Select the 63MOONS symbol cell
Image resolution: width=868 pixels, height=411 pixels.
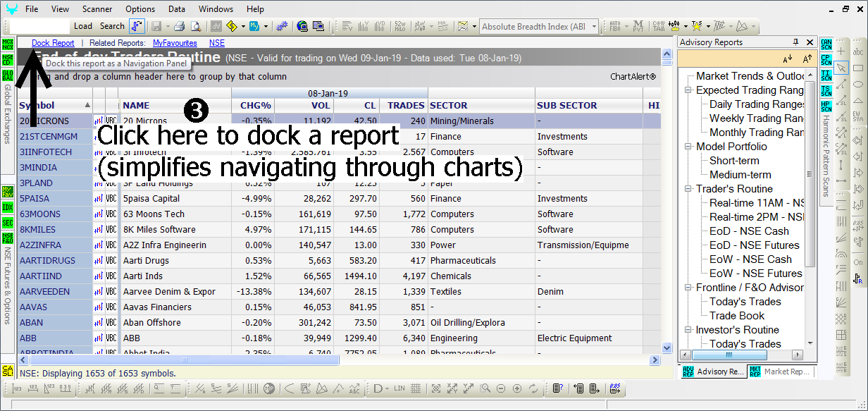(x=55, y=214)
